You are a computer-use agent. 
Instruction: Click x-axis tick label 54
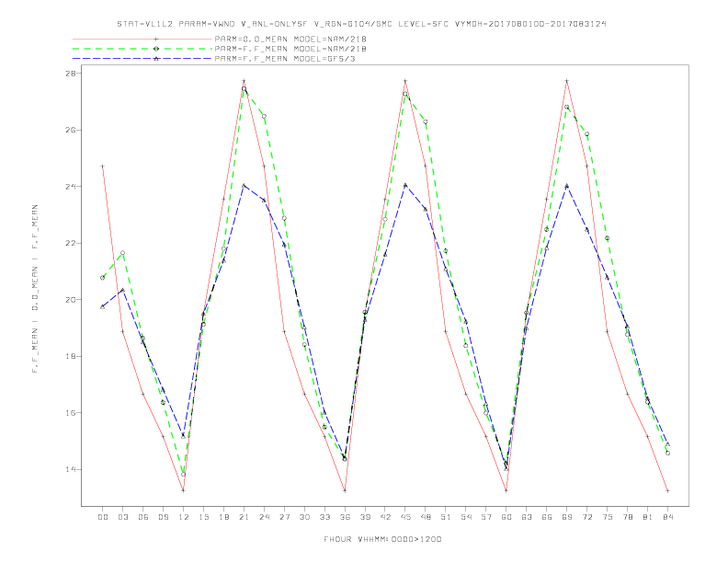[466, 517]
